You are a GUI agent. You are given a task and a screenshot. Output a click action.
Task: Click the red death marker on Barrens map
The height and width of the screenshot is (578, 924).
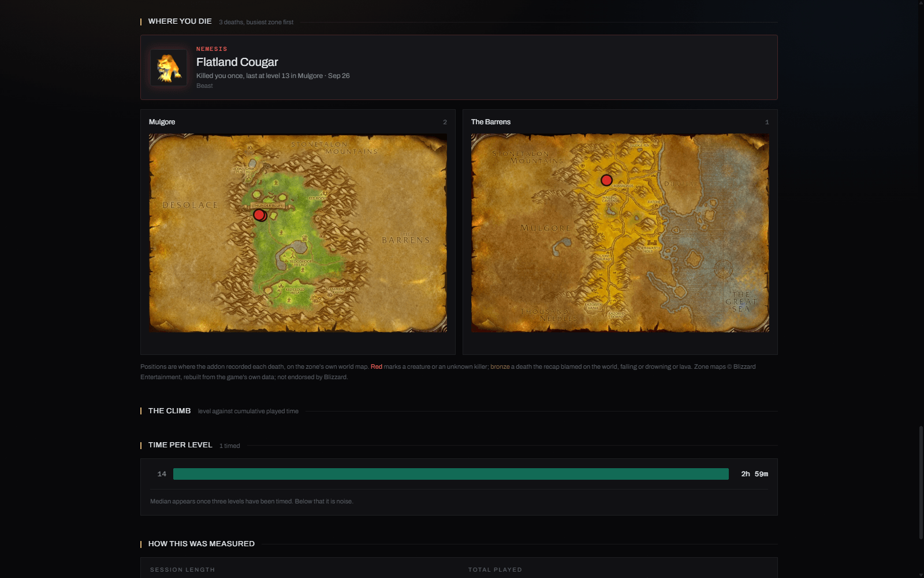click(x=606, y=180)
